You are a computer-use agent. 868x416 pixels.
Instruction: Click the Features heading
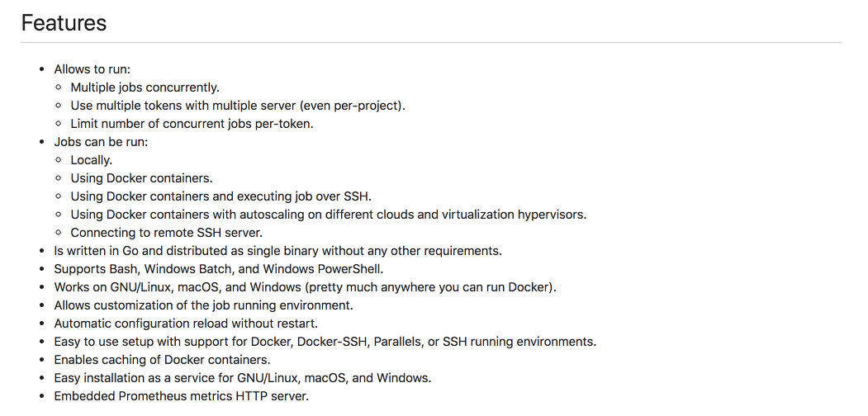64,23
